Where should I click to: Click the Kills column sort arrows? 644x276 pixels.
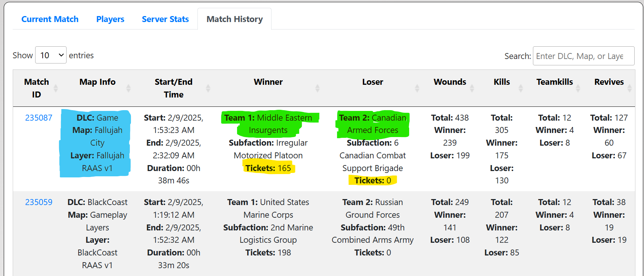[521, 89]
